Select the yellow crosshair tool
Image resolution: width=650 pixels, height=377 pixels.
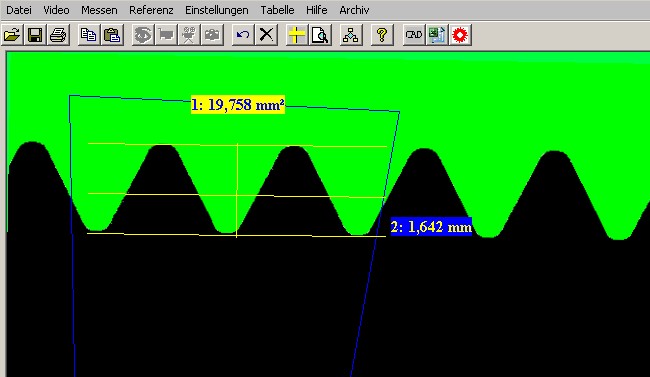pos(297,35)
